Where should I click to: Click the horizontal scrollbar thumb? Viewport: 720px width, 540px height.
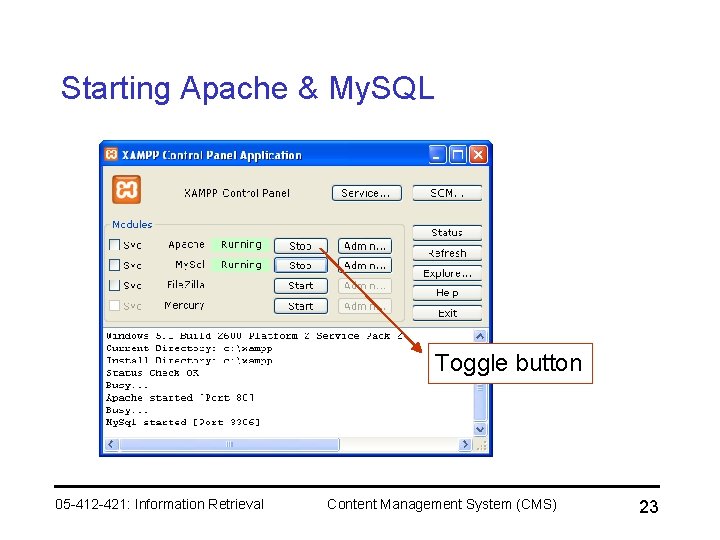tap(229, 444)
